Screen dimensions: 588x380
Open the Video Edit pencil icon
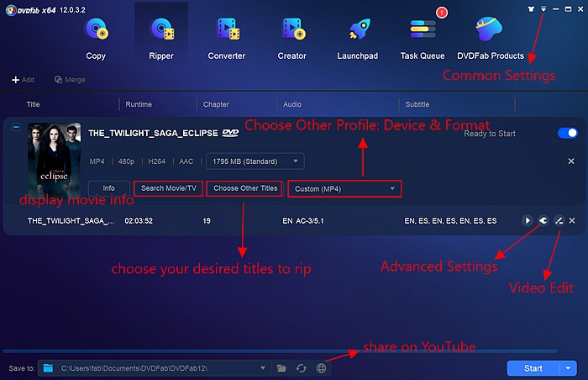click(x=559, y=220)
